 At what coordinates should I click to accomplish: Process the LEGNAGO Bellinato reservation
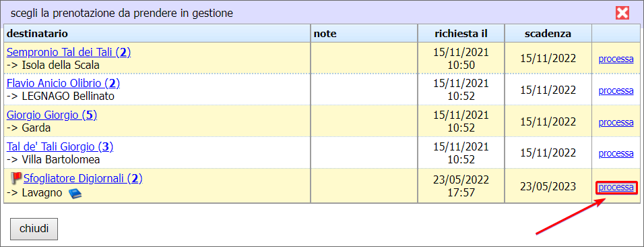[x=616, y=90]
